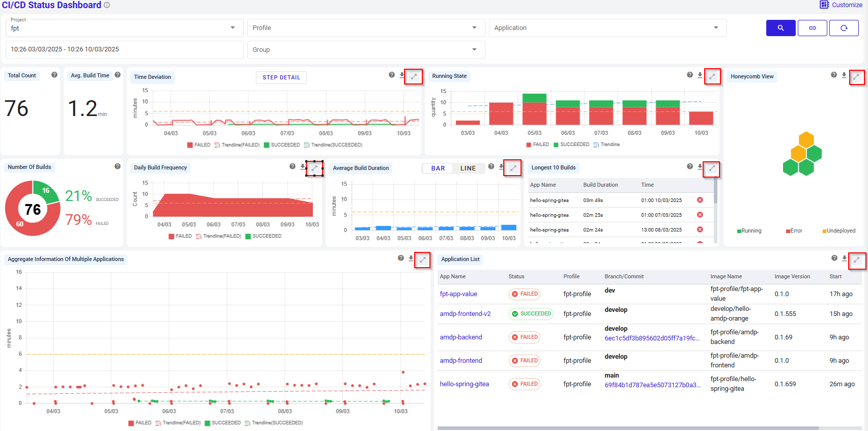Open the hello-spring-gitea application link
The image size is (868, 431).
(x=464, y=384)
